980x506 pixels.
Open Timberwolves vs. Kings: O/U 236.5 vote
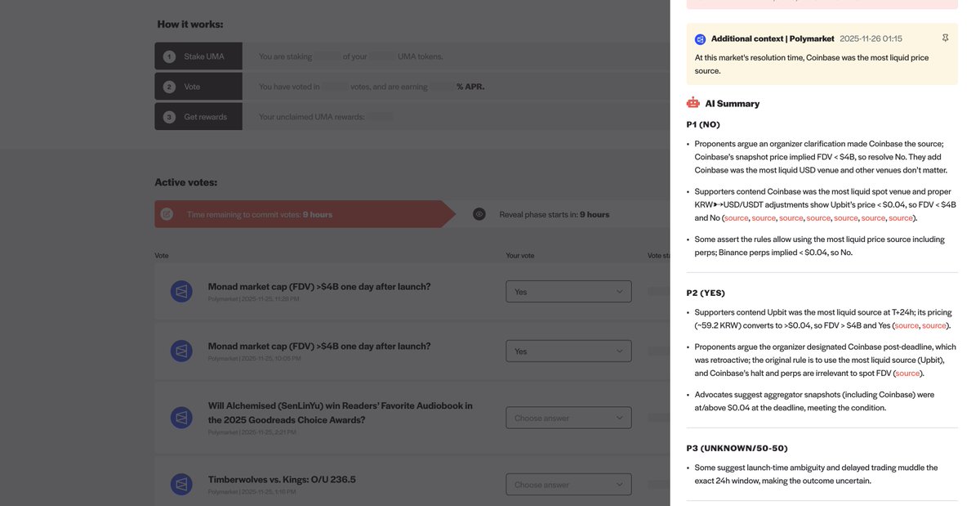point(282,480)
